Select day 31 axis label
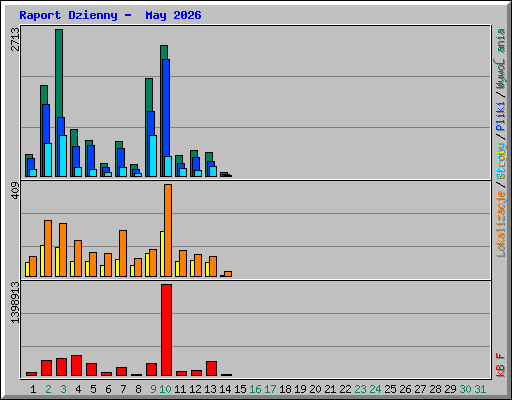 (x=480, y=389)
